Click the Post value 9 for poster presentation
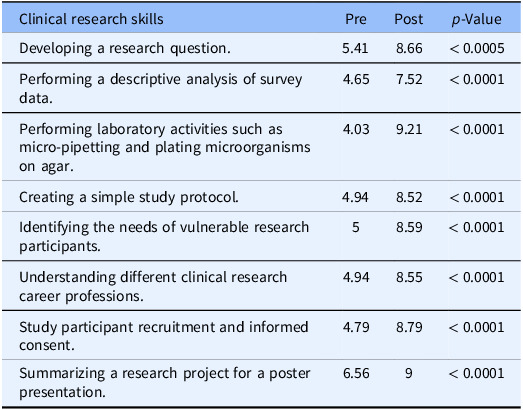 click(x=409, y=373)
